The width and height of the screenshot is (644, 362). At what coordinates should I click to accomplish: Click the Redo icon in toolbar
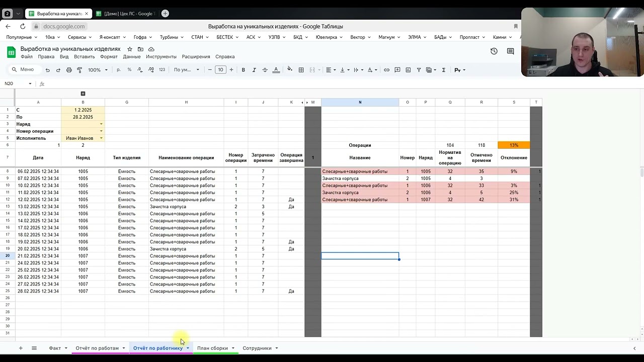tap(58, 70)
